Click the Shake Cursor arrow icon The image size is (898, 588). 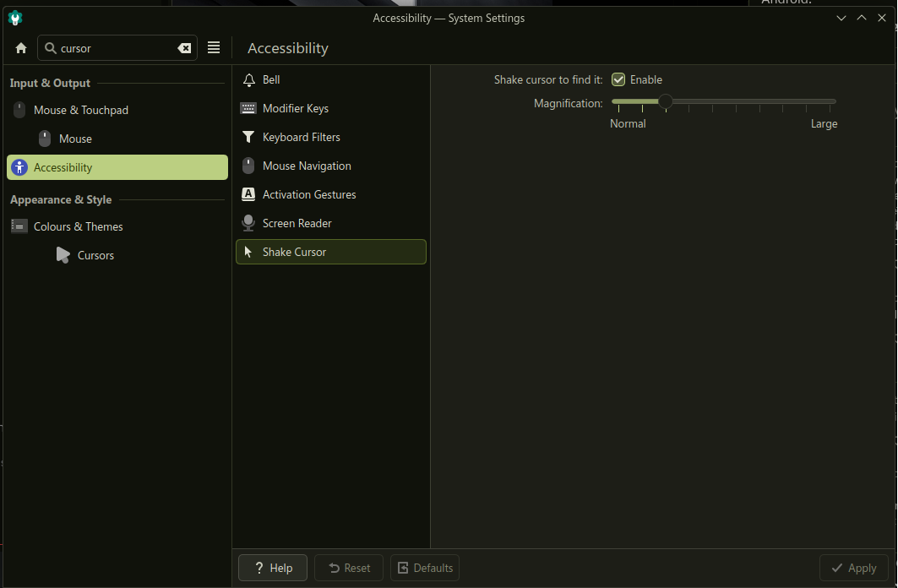click(248, 252)
